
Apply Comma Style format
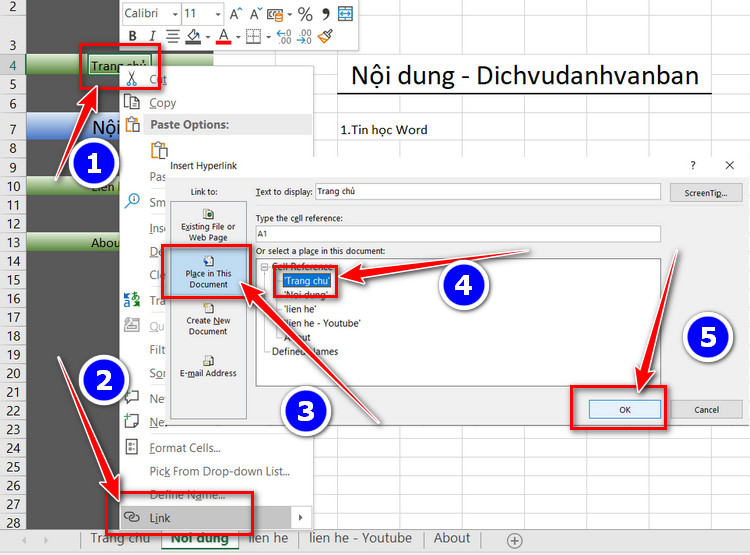click(x=326, y=14)
